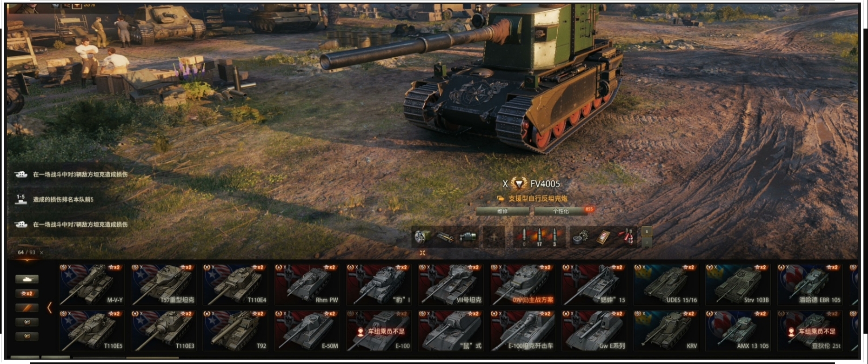Open the shell slot holding 17 rounds
The height and width of the screenshot is (364, 868).
(x=539, y=237)
